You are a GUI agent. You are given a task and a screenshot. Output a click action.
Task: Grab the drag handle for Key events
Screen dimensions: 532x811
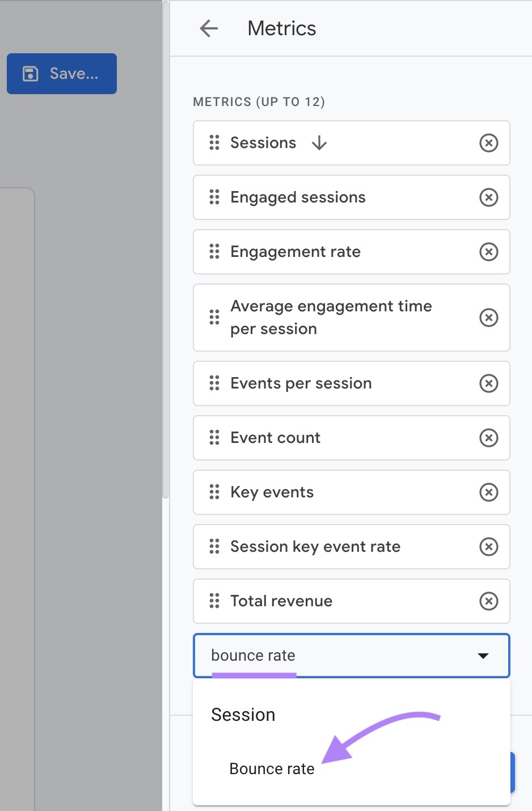point(214,492)
